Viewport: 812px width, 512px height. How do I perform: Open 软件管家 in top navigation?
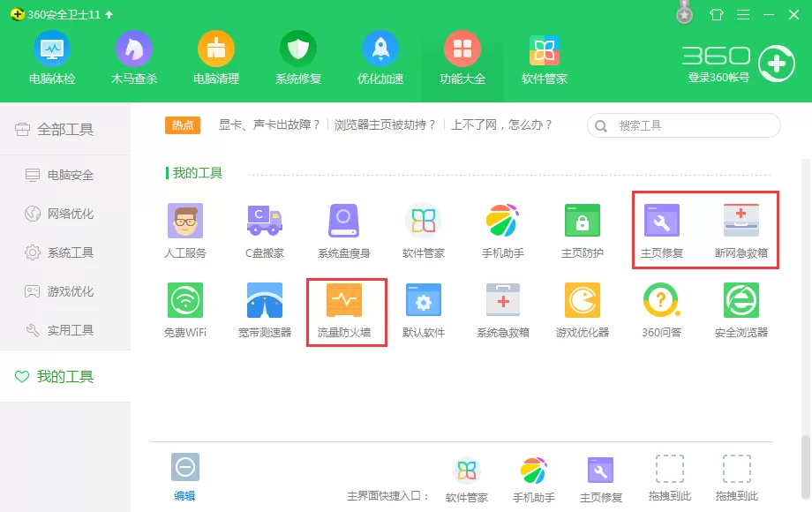coord(545,58)
